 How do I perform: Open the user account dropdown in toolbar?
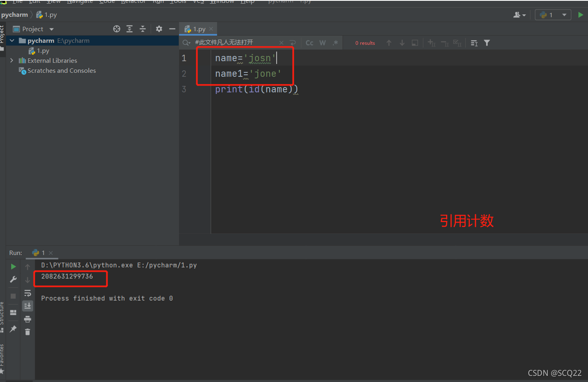tap(520, 15)
